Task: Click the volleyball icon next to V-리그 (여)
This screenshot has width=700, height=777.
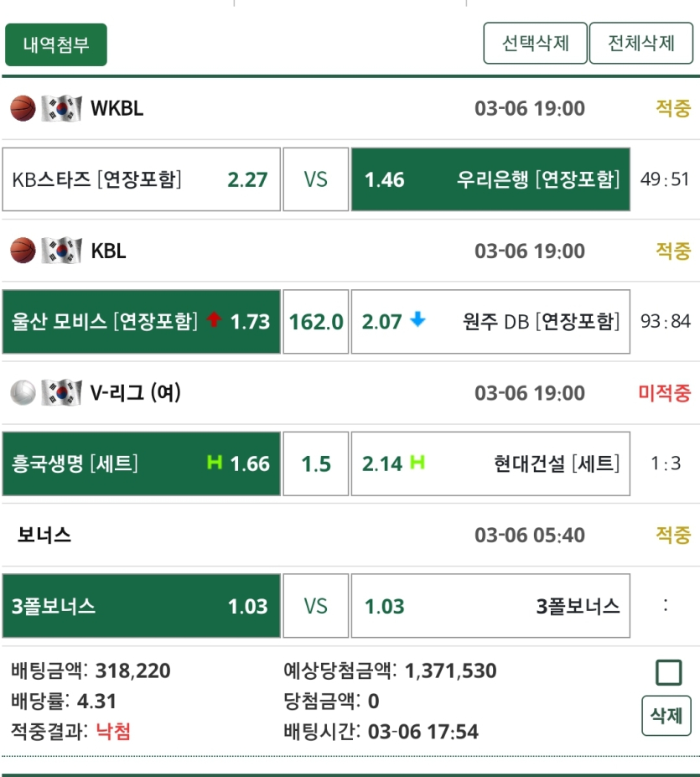Action: point(20,393)
